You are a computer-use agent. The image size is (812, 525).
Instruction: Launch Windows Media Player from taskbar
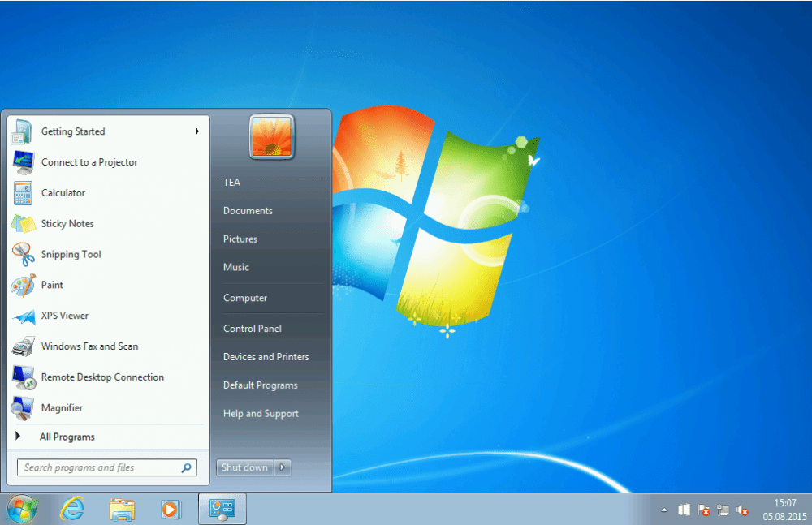point(171,510)
